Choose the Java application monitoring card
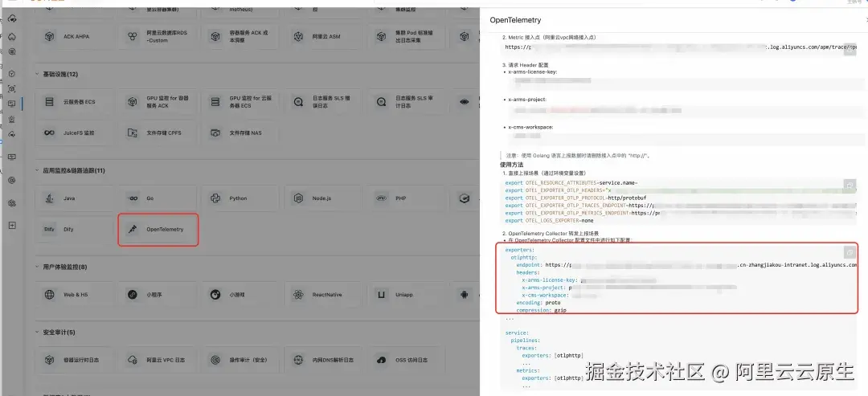Image resolution: width=868 pixels, height=396 pixels. tap(74, 198)
